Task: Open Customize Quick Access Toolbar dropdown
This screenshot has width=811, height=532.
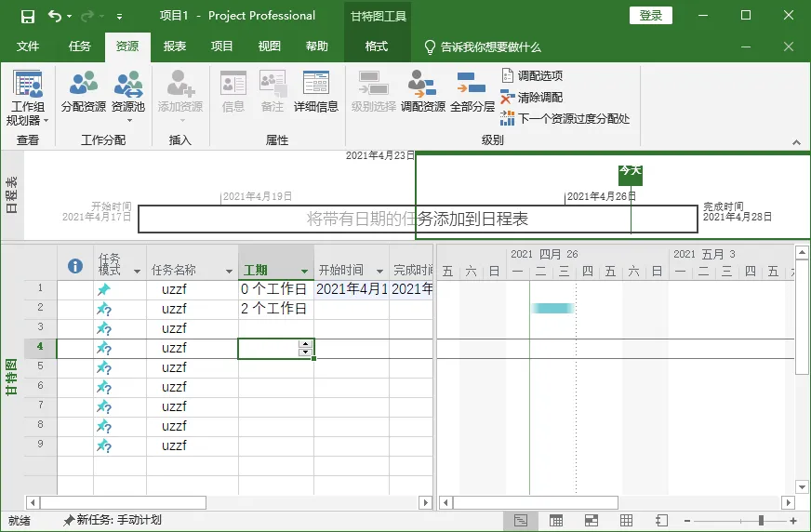Action: (x=119, y=17)
